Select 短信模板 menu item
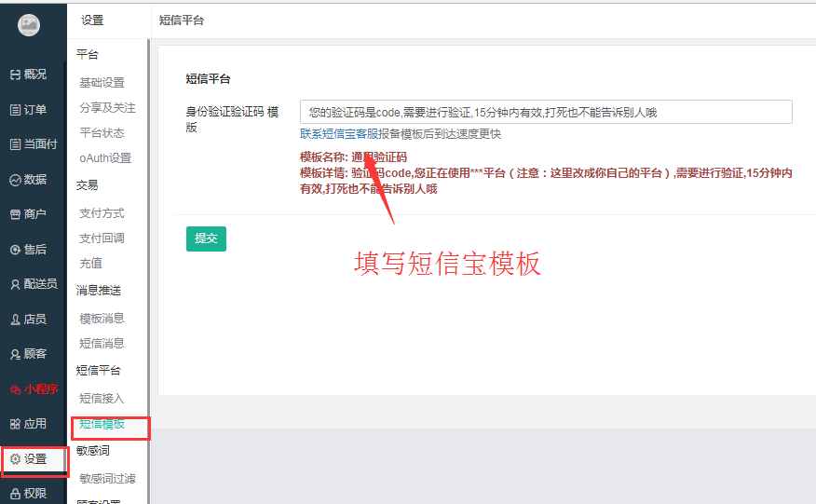This screenshot has height=504, width=816. [102, 424]
